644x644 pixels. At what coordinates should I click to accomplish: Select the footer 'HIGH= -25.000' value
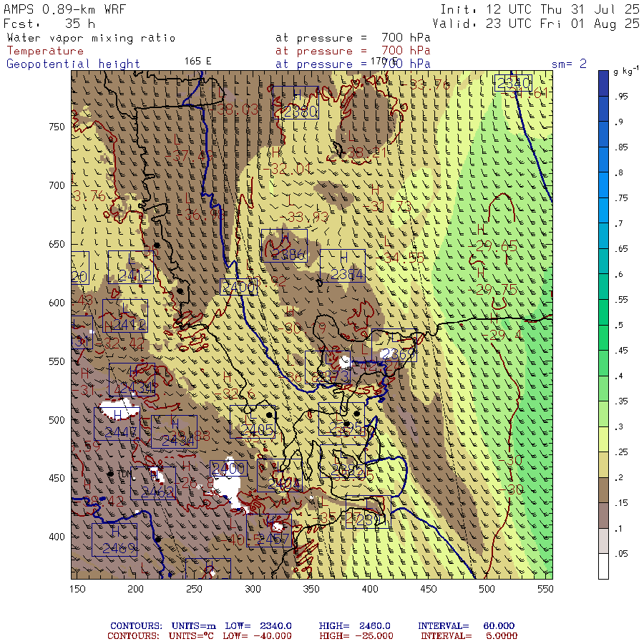[x=356, y=636]
